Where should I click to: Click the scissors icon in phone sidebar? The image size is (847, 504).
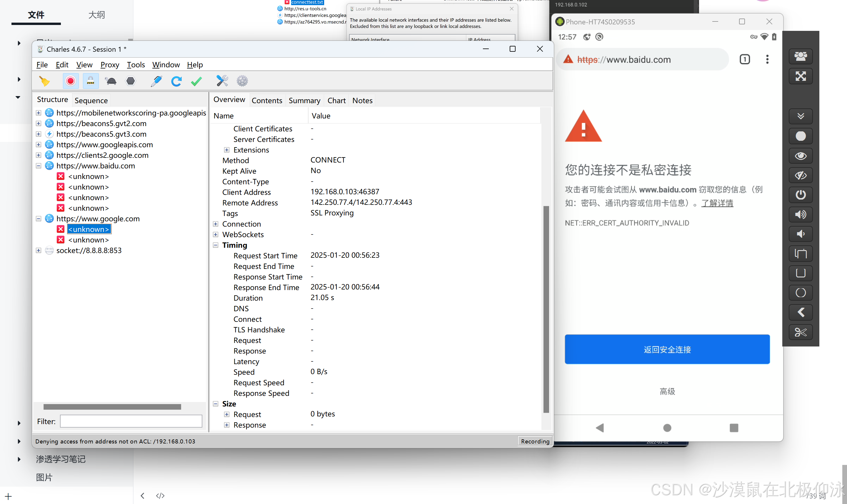point(801,332)
